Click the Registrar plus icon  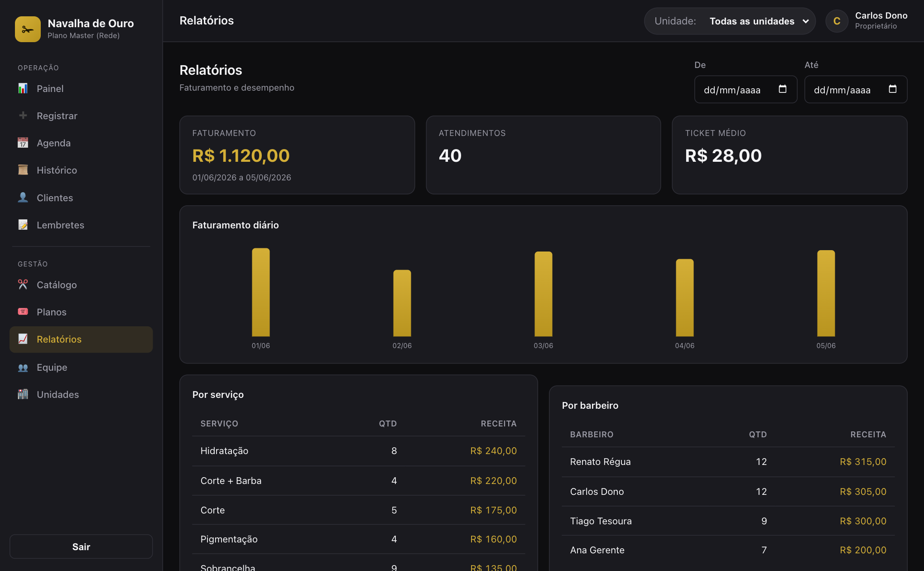point(23,116)
